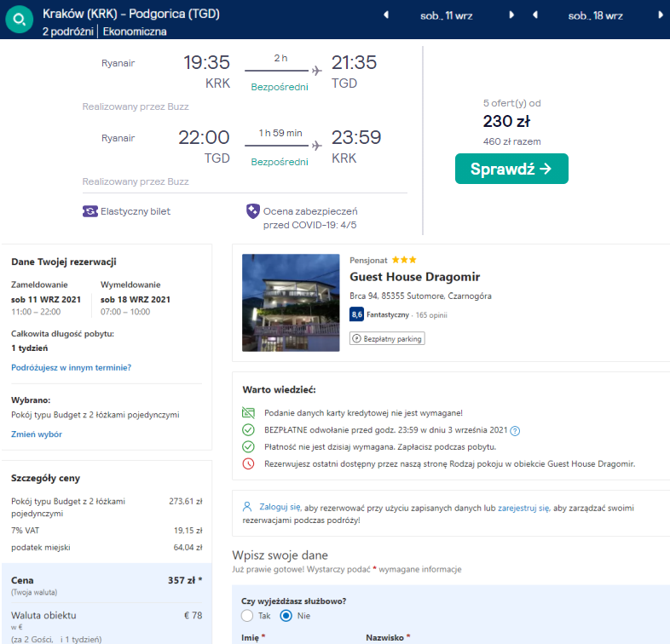Viewport: 670px width, 644px height.
Task: Go to previous departure date arrow
Action: click(x=386, y=15)
